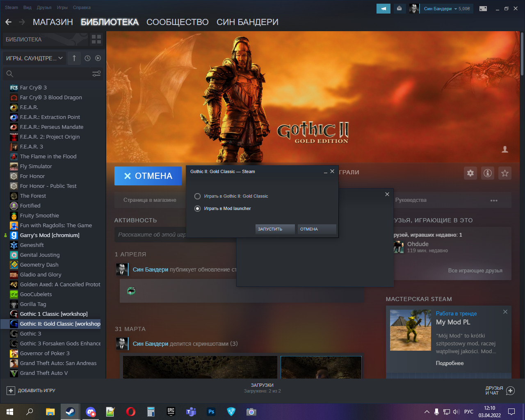Open the three-dot more links menu
Screen dimensions: 525x420
pyautogui.click(x=494, y=201)
